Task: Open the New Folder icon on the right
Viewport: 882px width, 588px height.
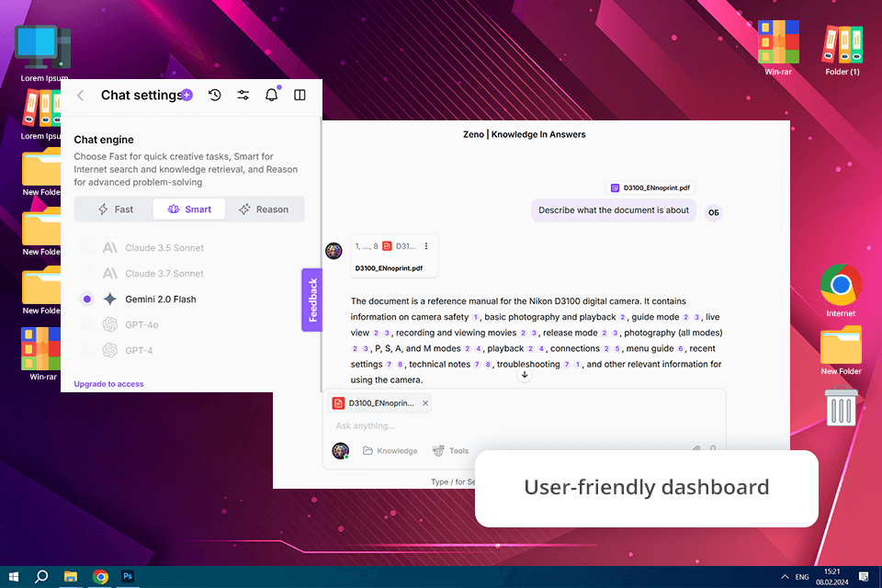Action: coord(841,351)
